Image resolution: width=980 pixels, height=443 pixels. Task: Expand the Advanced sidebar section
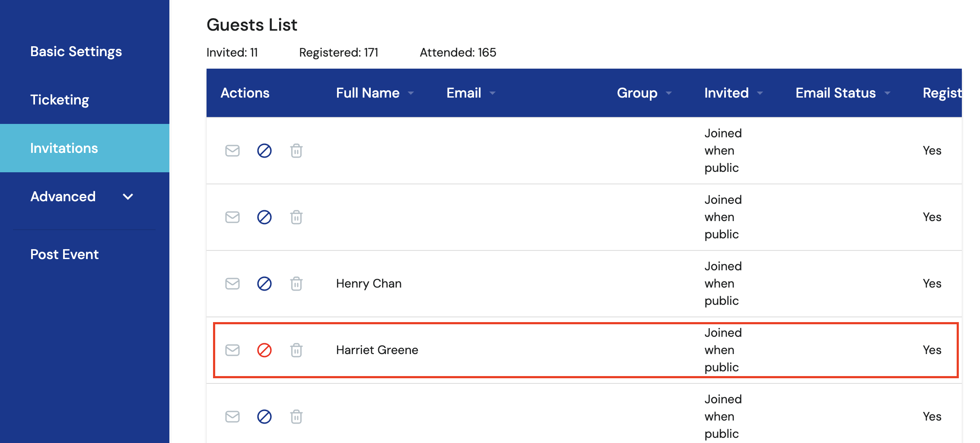click(128, 197)
